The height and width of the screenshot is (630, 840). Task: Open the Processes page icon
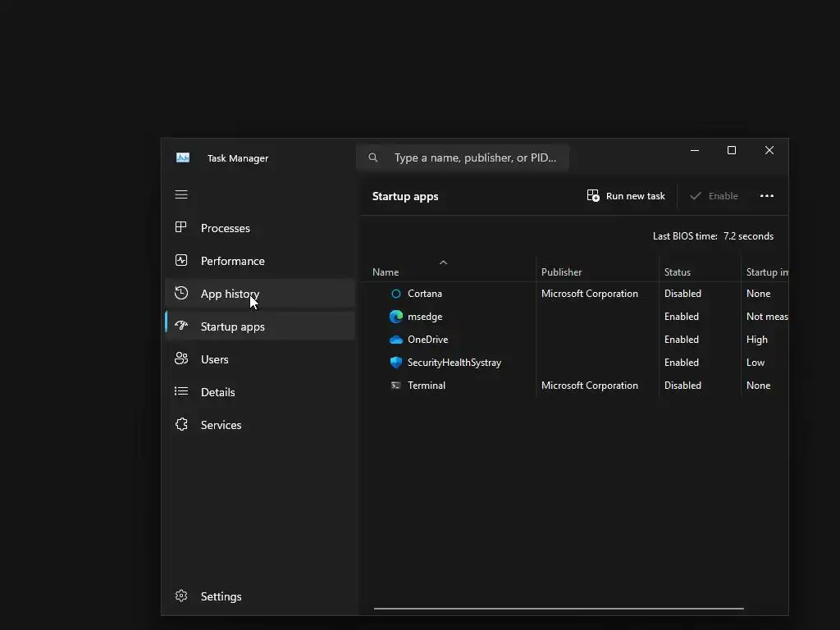coord(181,228)
